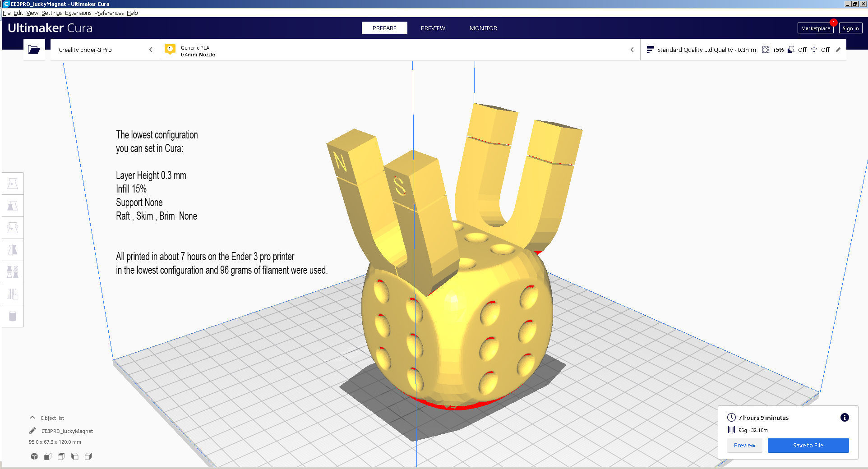Click the adhesion icon showing Off

814,50
